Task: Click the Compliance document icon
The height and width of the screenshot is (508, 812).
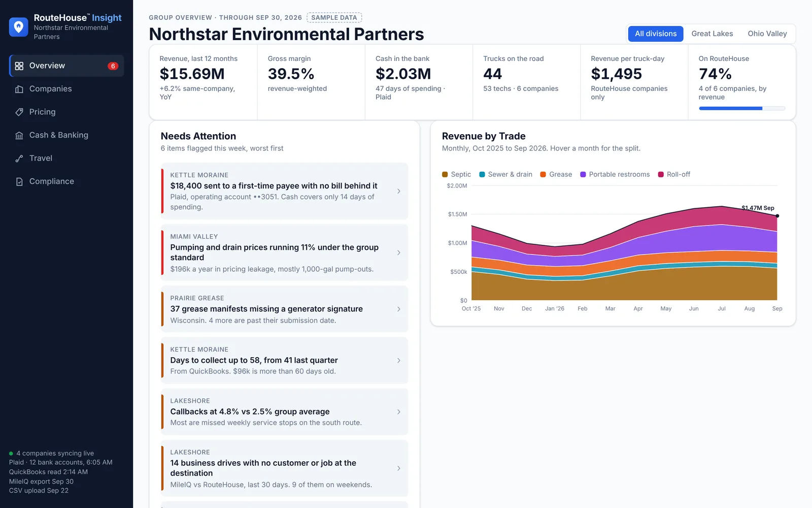Action: (19, 181)
